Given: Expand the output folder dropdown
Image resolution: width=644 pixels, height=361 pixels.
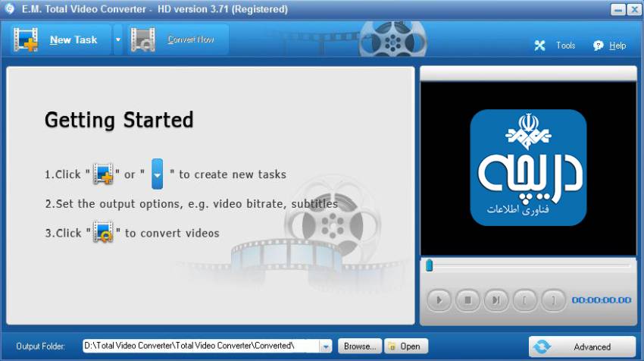Looking at the screenshot, I should (x=325, y=346).
